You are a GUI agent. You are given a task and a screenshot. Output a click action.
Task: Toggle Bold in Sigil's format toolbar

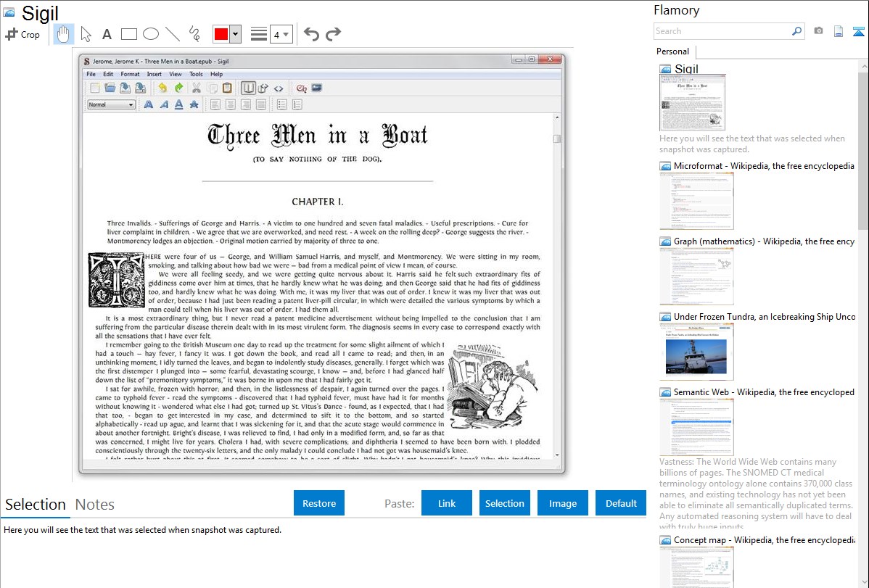pyautogui.click(x=149, y=104)
